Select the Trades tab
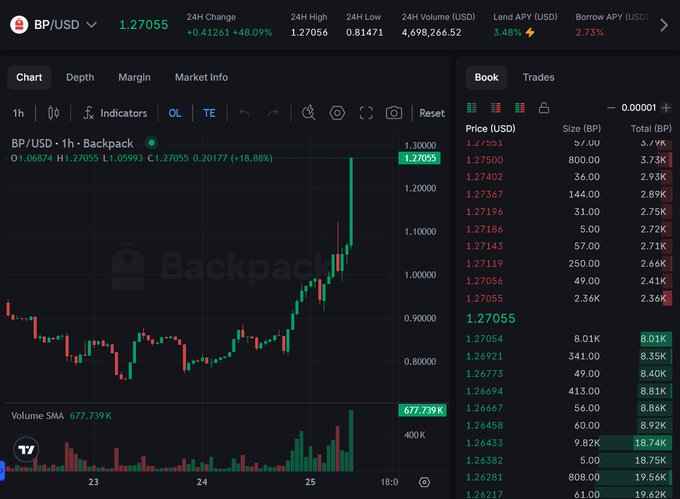680x499 pixels. pyautogui.click(x=538, y=77)
